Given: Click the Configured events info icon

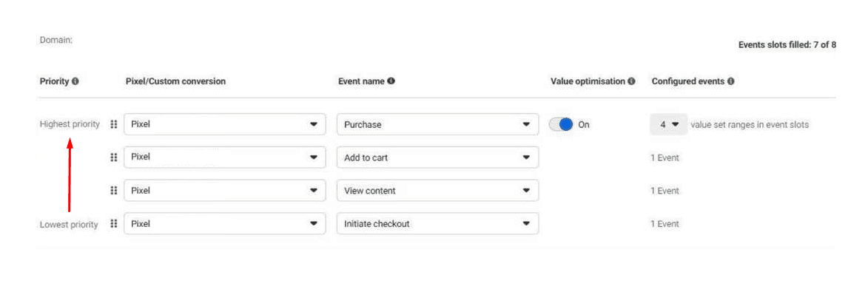Looking at the screenshot, I should click(730, 81).
